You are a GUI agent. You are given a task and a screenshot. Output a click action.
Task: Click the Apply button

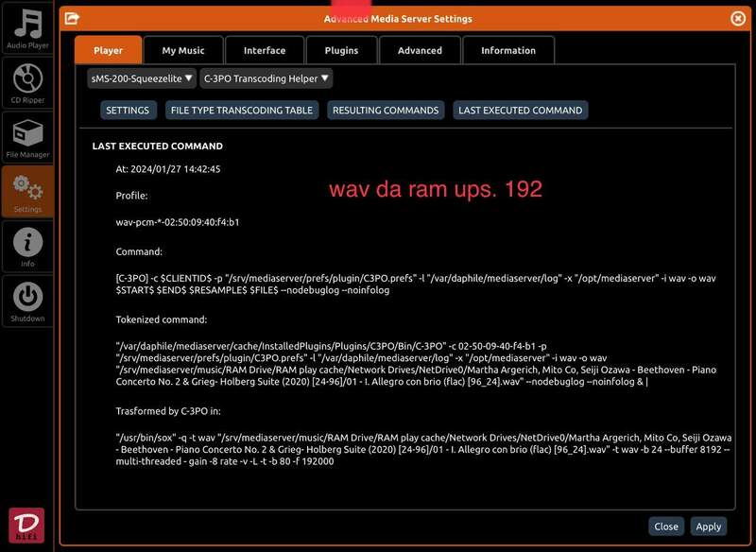(708, 526)
